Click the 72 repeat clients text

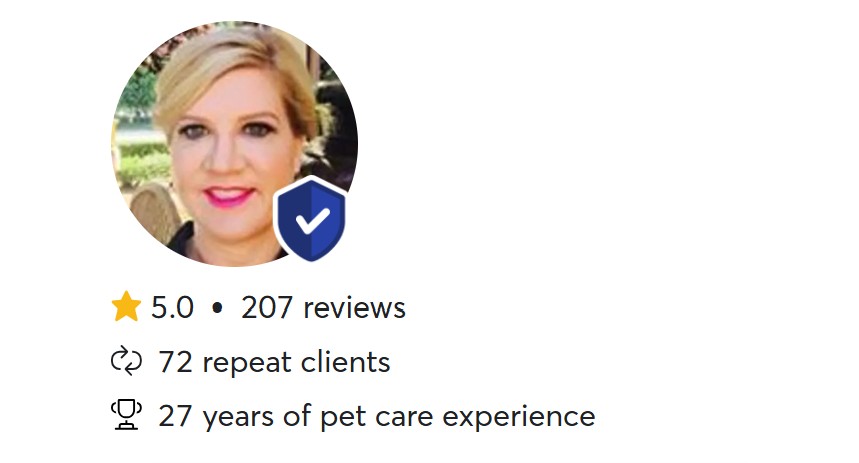point(274,362)
